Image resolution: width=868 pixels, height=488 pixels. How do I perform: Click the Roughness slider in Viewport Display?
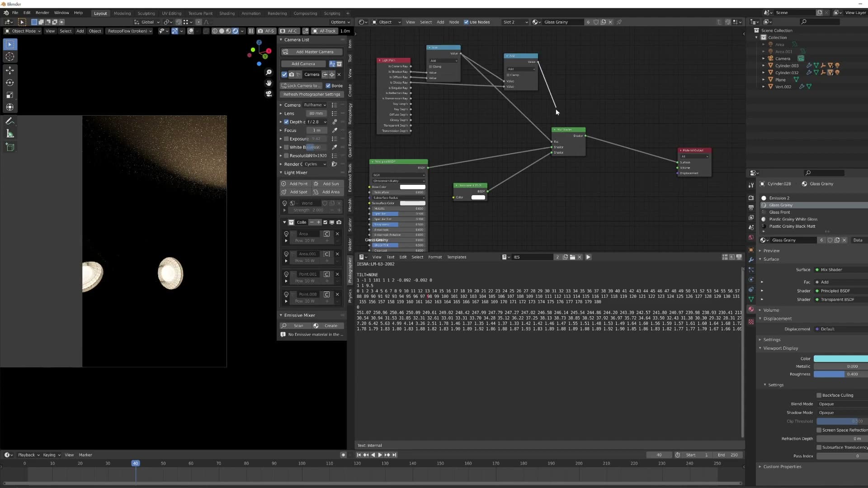point(841,374)
